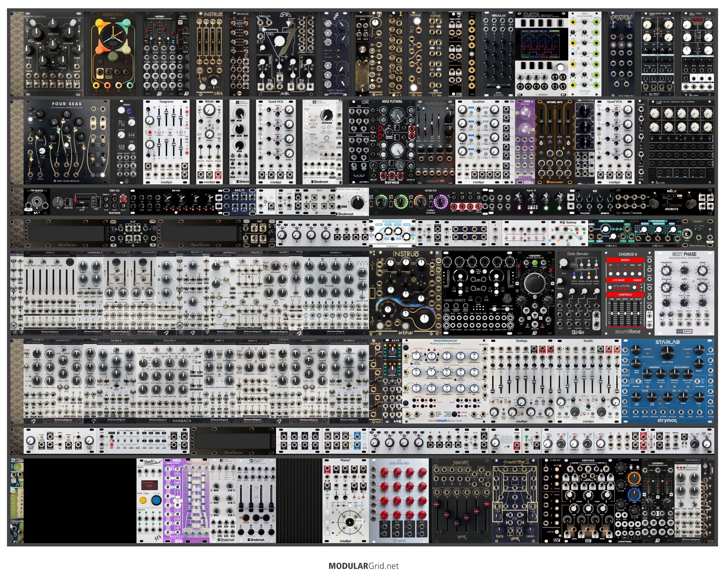
Task: Select the Walk 4 module
Action: 252,381
